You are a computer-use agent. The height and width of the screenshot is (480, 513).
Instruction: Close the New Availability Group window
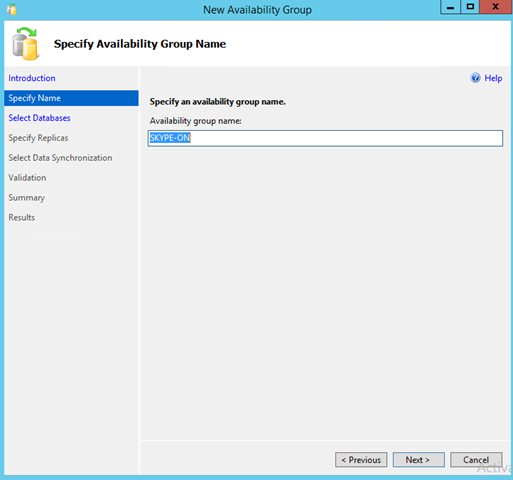tap(495, 7)
